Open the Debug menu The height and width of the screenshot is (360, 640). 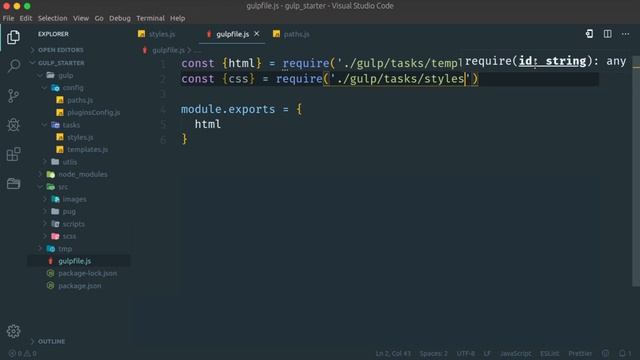coord(120,18)
